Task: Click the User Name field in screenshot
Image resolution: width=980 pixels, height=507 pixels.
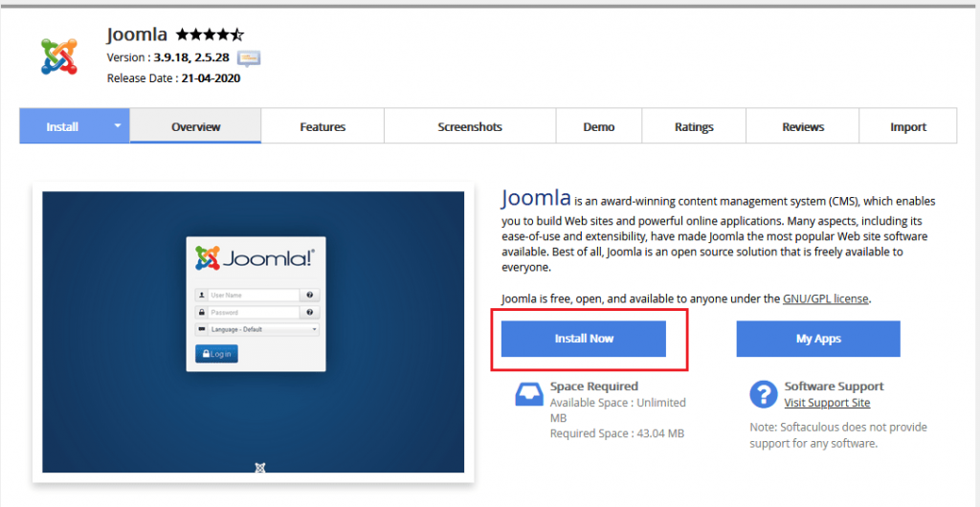Action: click(x=254, y=295)
